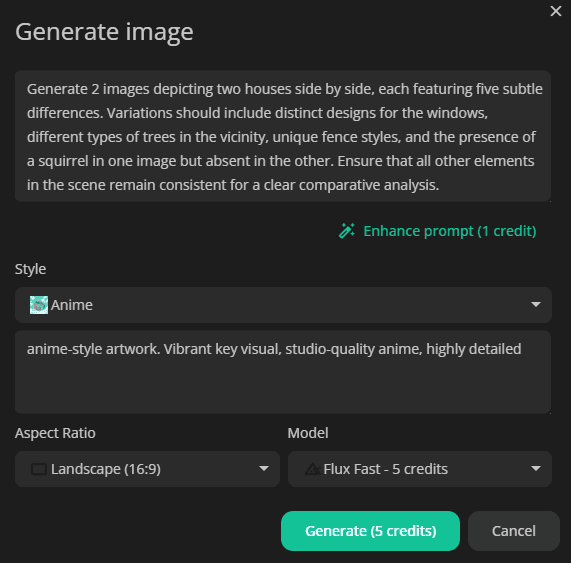Click the Generate image heading
This screenshot has width=571, height=563.
click(x=104, y=32)
